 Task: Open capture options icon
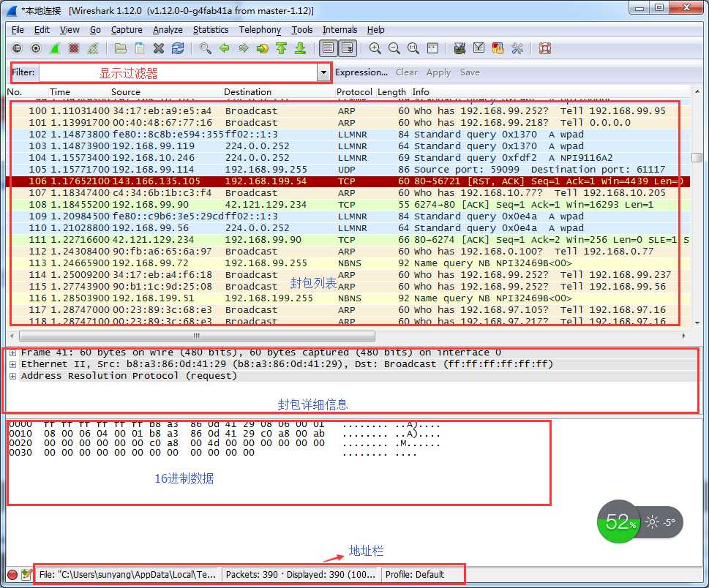click(36, 48)
